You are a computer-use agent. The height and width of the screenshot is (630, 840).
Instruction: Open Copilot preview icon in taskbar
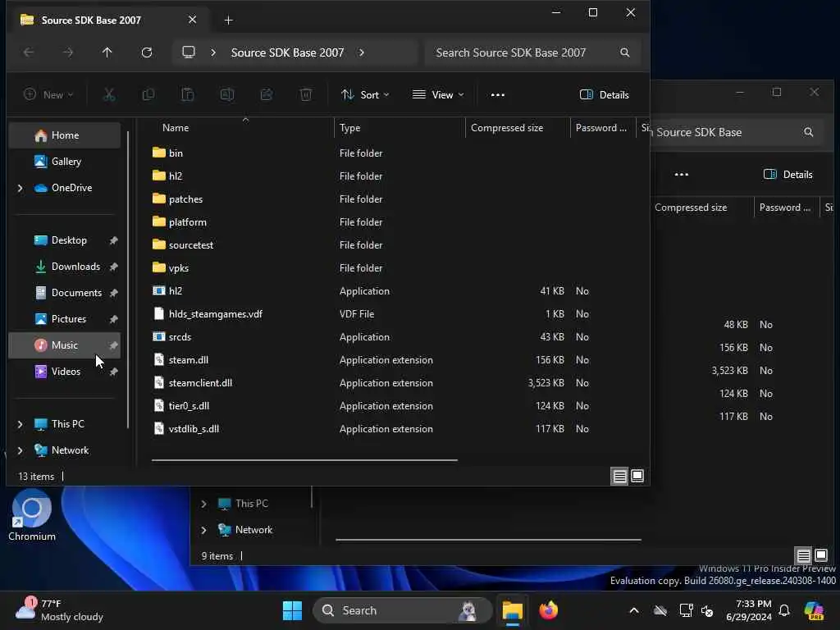coord(814,610)
